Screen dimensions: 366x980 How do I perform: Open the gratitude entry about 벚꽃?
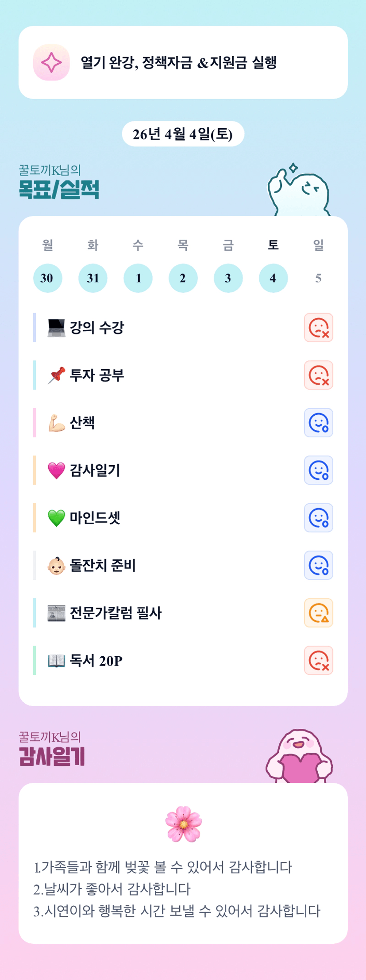(x=163, y=867)
